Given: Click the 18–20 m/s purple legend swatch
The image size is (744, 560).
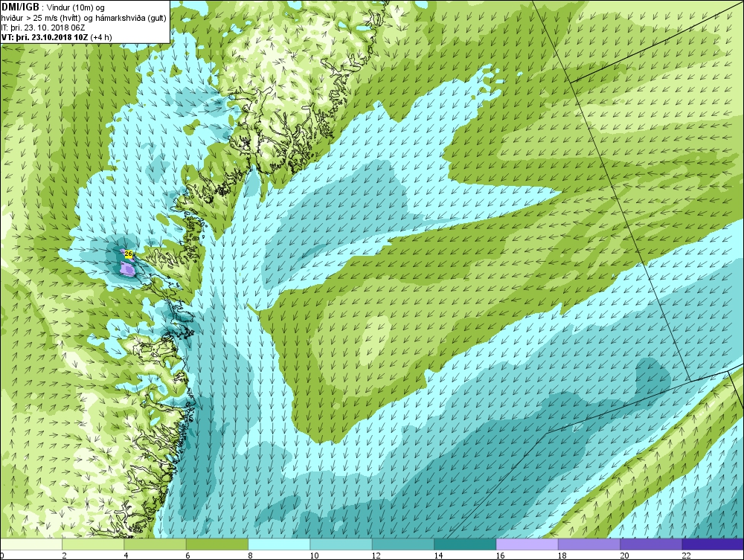Looking at the screenshot, I should (x=589, y=544).
